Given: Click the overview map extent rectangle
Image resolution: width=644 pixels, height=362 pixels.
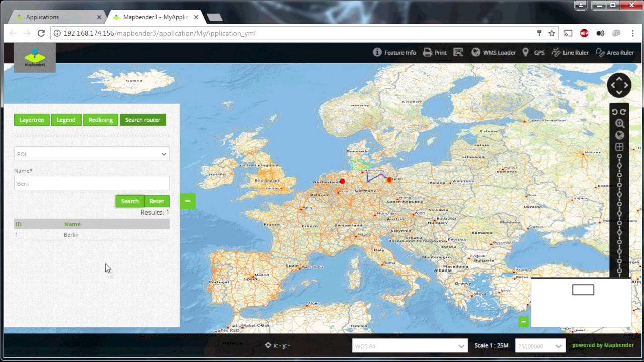Looking at the screenshot, I should click(583, 290).
